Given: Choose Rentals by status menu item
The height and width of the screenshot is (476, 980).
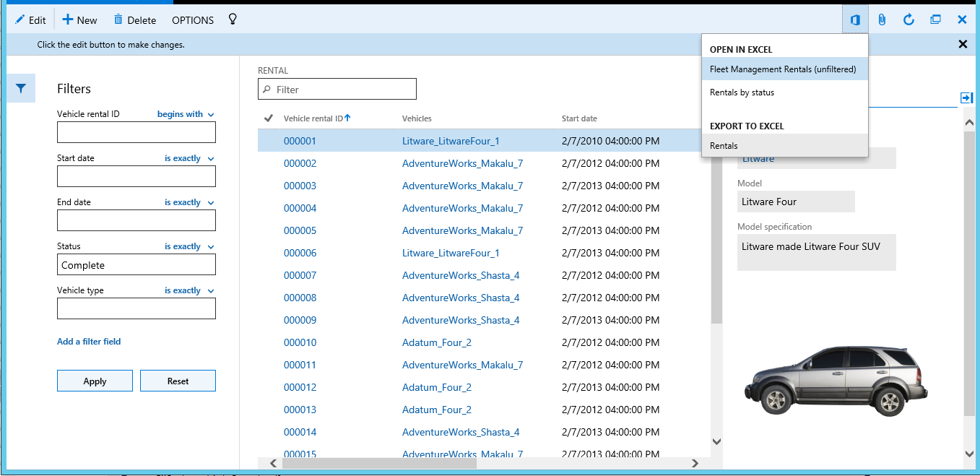Looking at the screenshot, I should (784, 92).
